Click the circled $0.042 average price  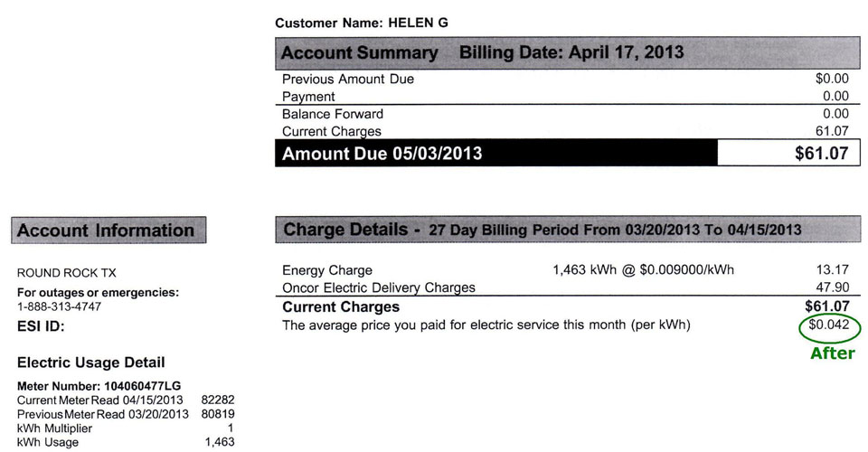(829, 325)
